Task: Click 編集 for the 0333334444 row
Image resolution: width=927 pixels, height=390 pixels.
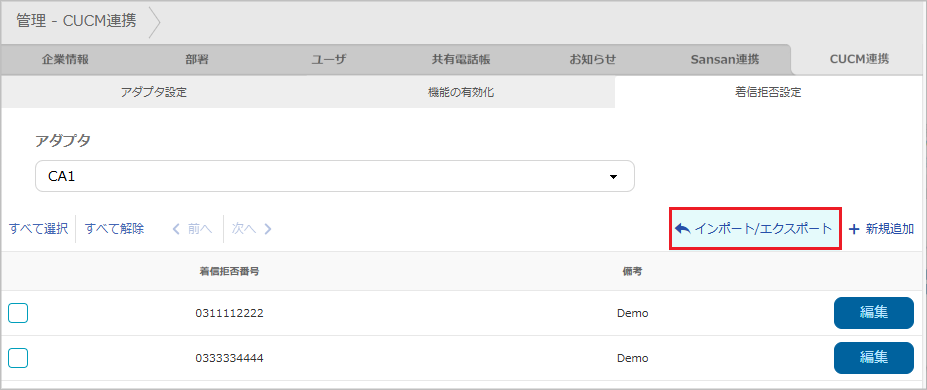Action: point(874,358)
